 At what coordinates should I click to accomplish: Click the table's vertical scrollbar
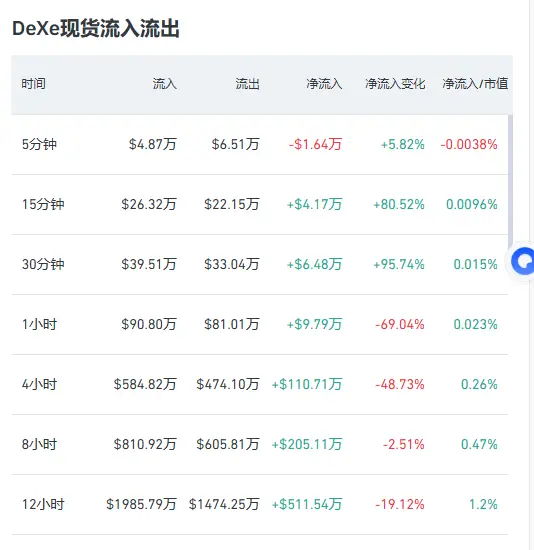(x=510, y=182)
